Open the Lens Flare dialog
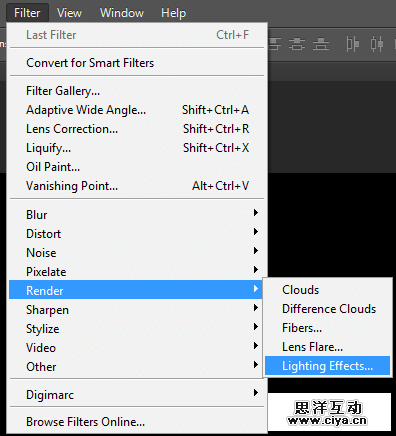The image size is (396, 436). [x=327, y=347]
